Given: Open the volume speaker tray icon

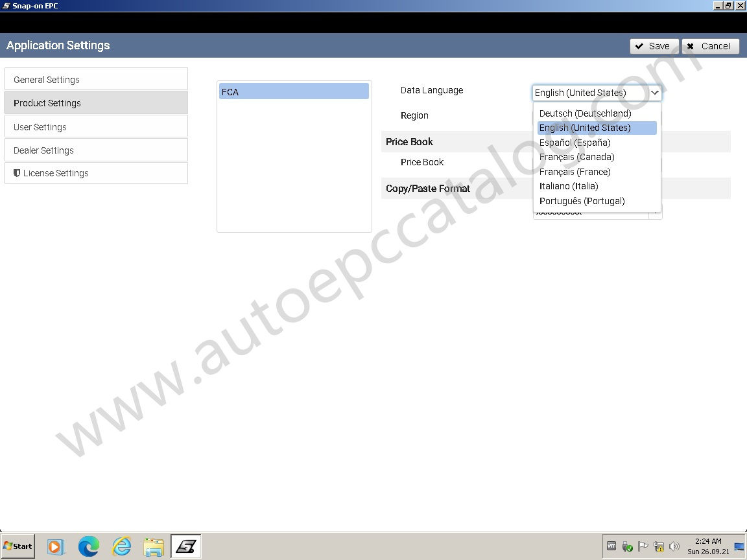Looking at the screenshot, I should [674, 546].
